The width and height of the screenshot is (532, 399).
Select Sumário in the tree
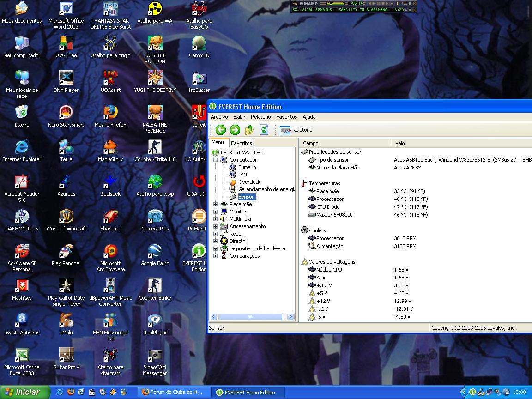pos(247,167)
